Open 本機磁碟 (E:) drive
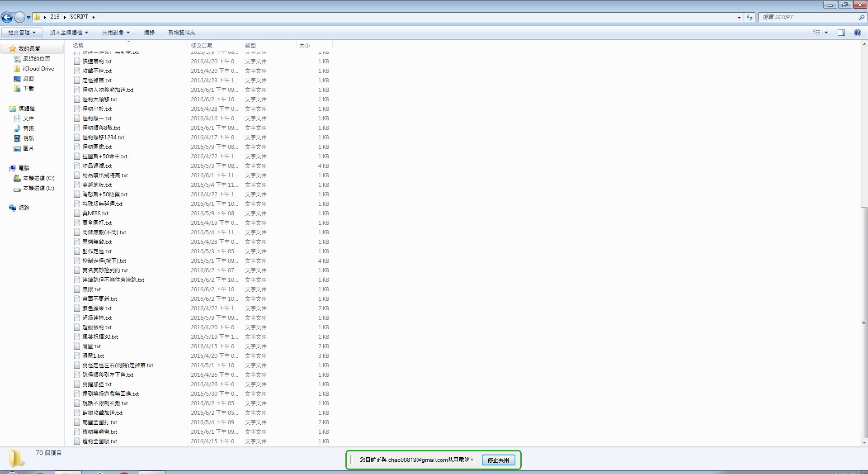The image size is (868, 474). [x=34, y=188]
